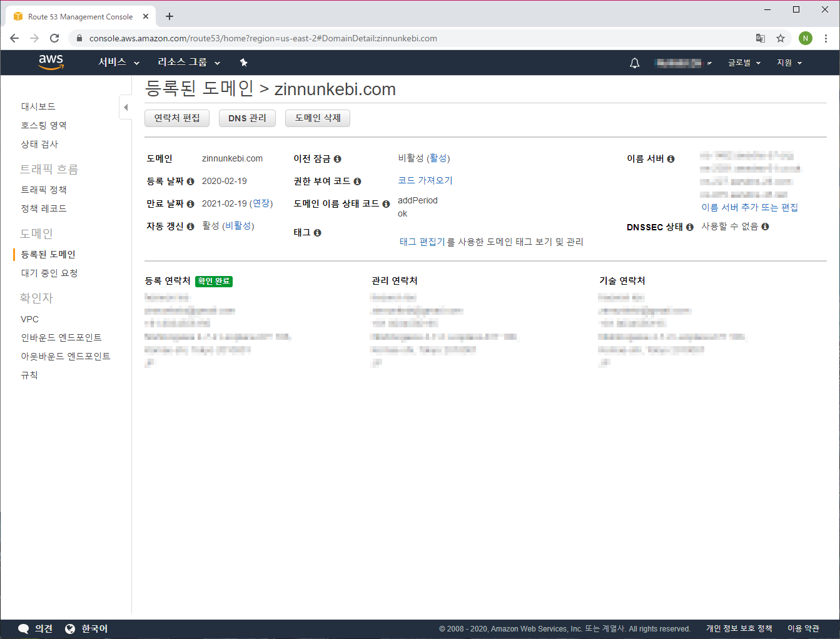Open the pin shortcuts icon in the AWS navbar
Screen dimensions: 840x639
(244, 63)
